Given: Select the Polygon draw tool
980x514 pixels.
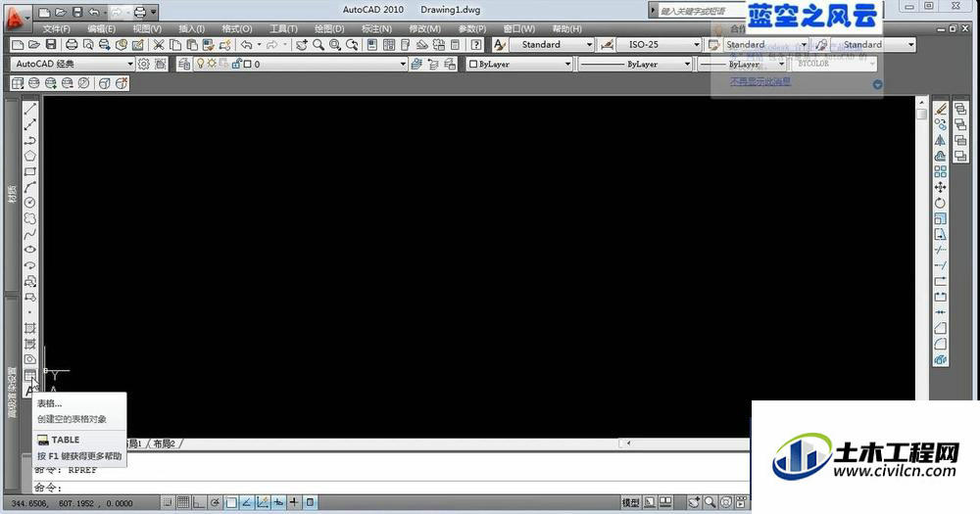Looking at the screenshot, I should (x=30, y=156).
